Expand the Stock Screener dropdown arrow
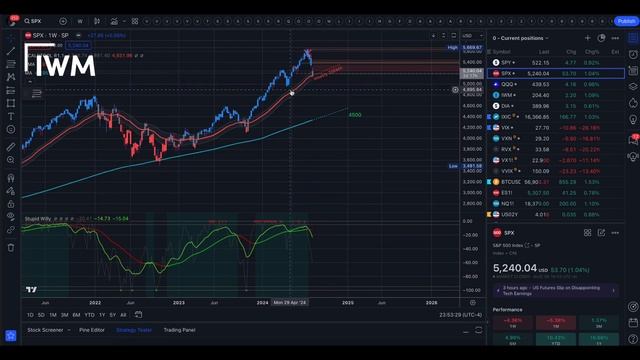Image resolution: width=640 pixels, height=360 pixels. point(69,330)
